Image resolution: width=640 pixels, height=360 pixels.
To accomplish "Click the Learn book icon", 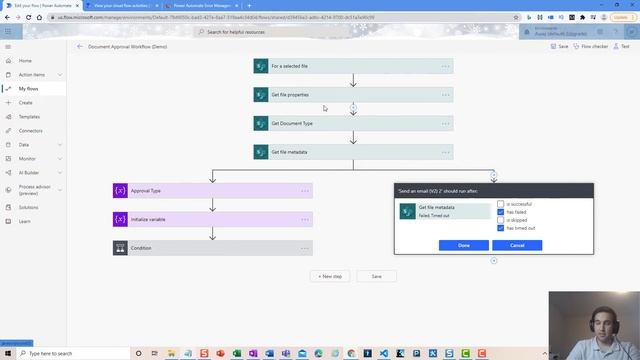I will [x=8, y=221].
